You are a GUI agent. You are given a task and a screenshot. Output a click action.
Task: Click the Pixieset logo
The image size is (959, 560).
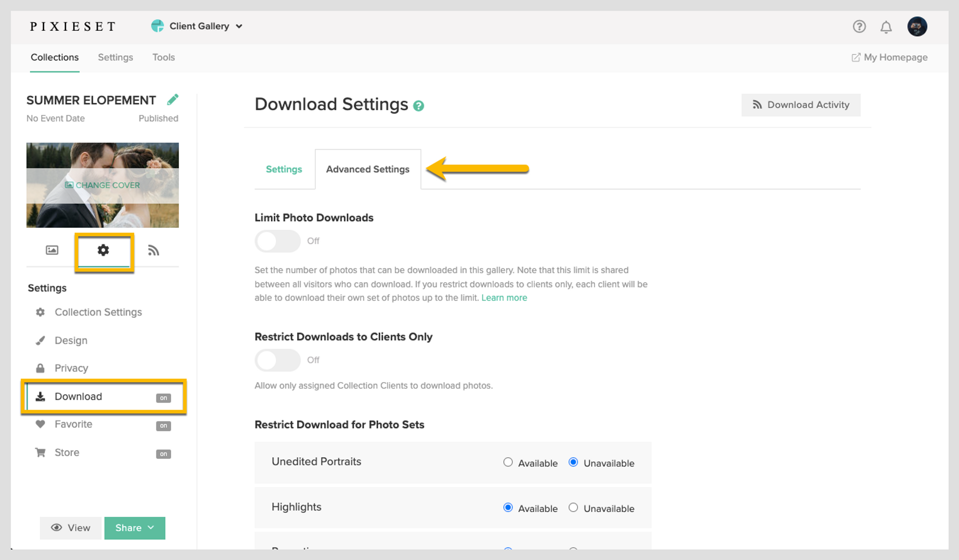(x=72, y=26)
